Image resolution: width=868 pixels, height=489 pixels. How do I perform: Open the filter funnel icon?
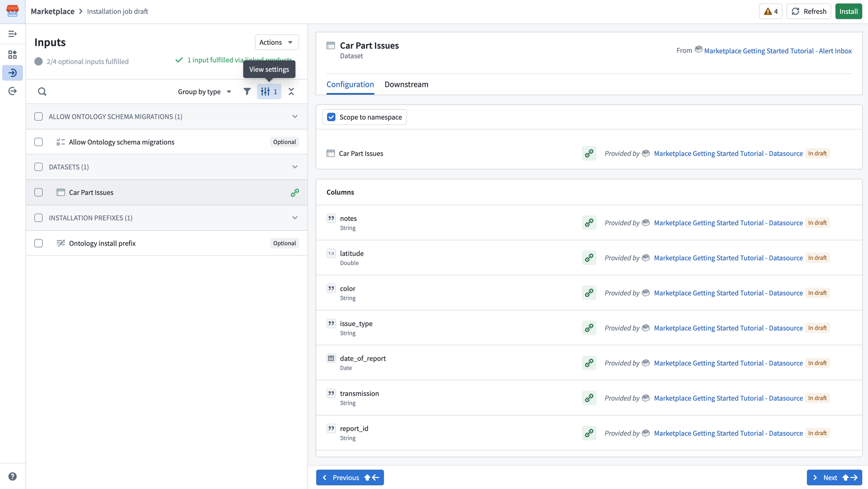(247, 92)
